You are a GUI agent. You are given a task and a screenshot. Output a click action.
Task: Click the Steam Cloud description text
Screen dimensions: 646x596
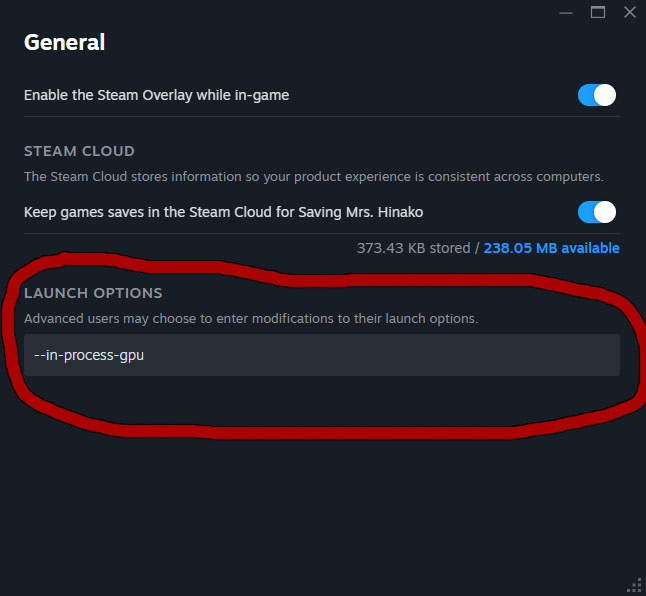313,177
